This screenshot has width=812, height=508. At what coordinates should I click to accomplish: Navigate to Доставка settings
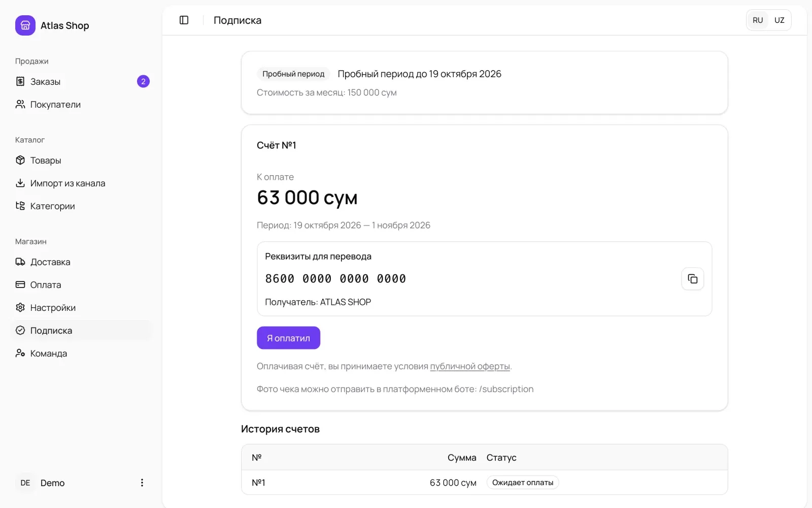tap(81, 262)
